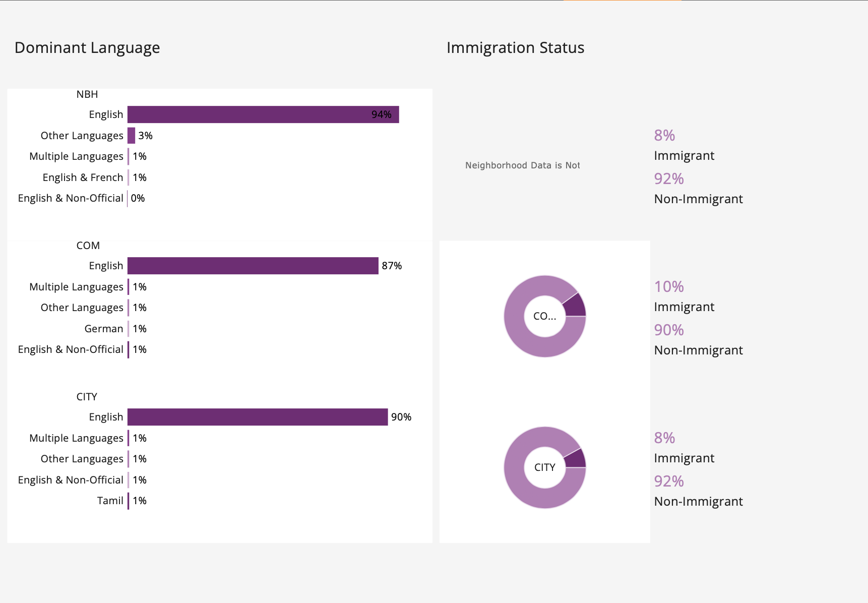
Task: Click the 90% Non-Immigrant figure
Action: point(669,330)
